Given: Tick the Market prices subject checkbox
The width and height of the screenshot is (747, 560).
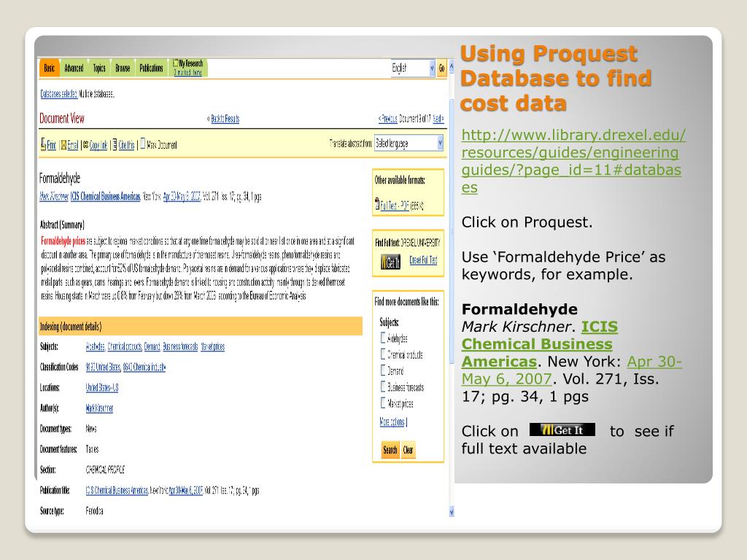Looking at the screenshot, I should tap(383, 402).
